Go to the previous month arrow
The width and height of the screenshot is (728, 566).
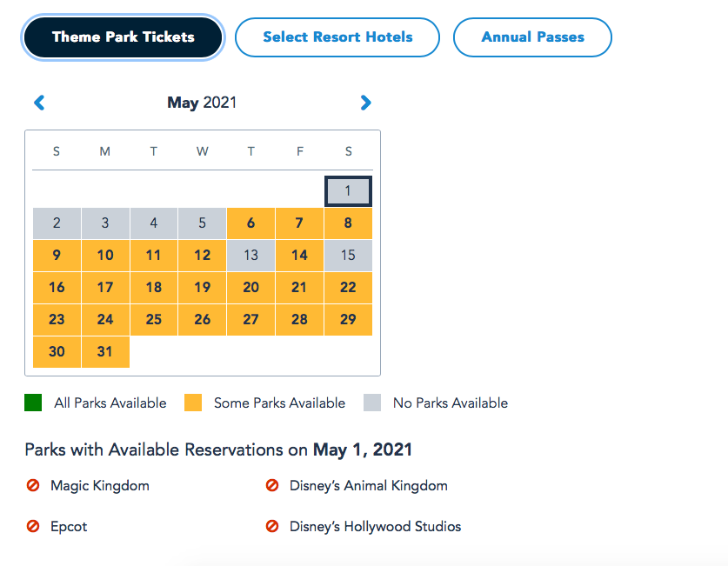pyautogui.click(x=39, y=103)
